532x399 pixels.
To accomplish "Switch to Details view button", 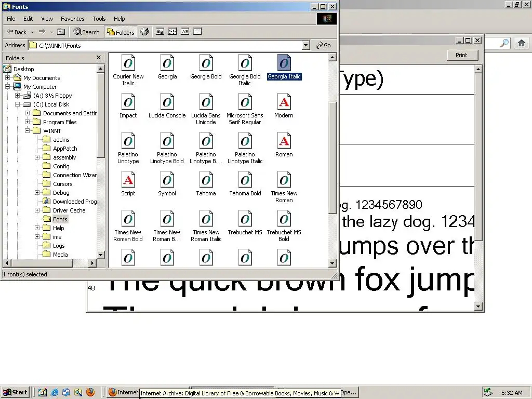I will coord(197,32).
